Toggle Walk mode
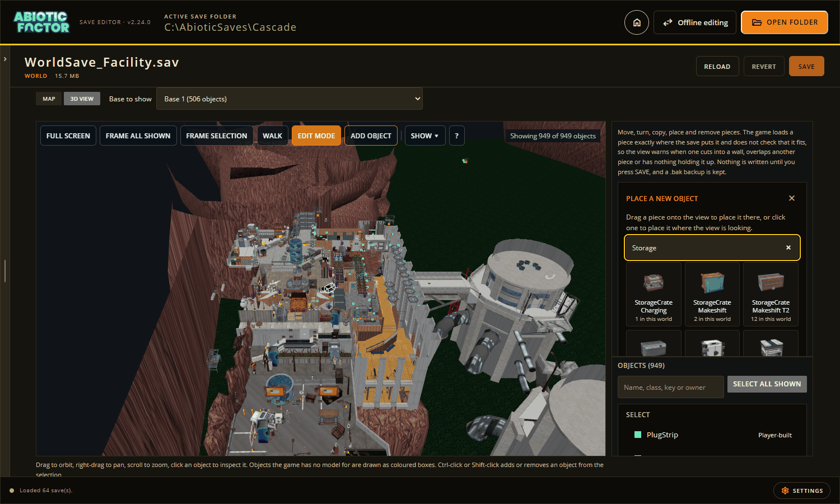Screen dimensions: 840x504 [x=272, y=136]
